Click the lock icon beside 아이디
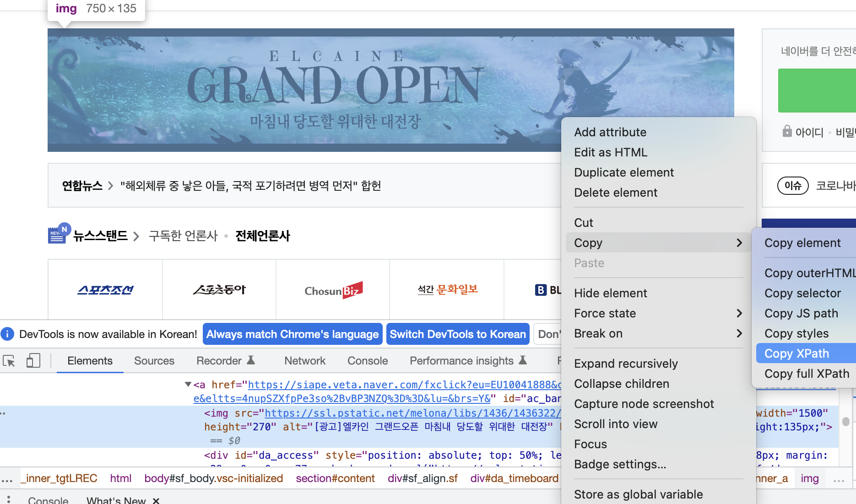The height and width of the screenshot is (504, 856). point(787,131)
